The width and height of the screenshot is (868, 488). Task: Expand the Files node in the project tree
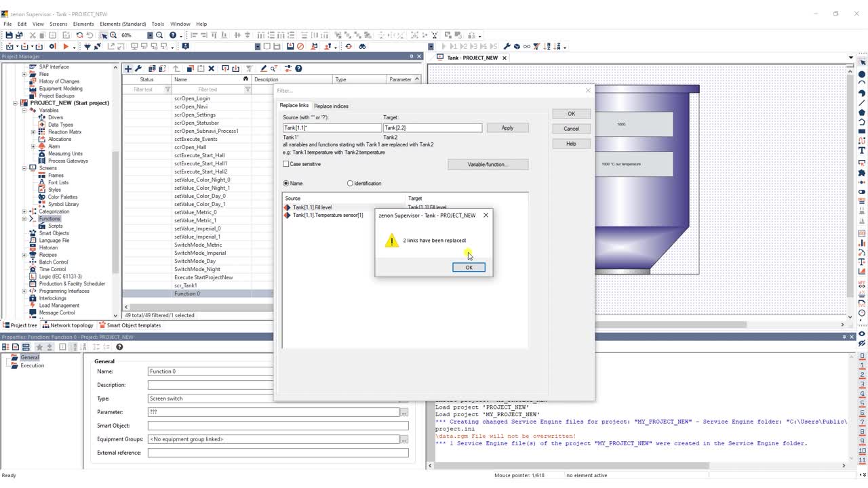pyautogui.click(x=24, y=74)
